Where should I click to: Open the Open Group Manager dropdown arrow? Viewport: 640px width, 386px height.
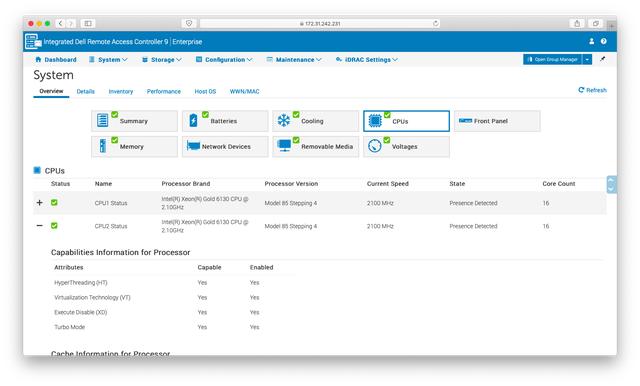tap(587, 60)
